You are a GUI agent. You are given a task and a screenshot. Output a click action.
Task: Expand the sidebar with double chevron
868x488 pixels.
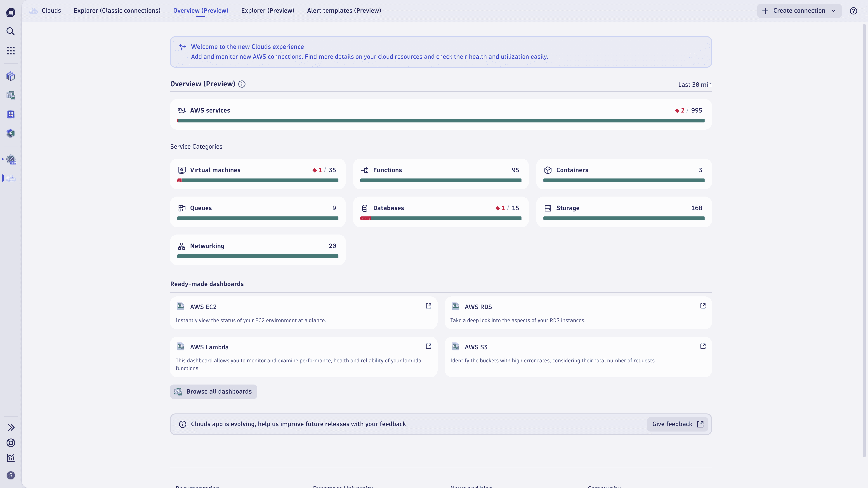11,427
